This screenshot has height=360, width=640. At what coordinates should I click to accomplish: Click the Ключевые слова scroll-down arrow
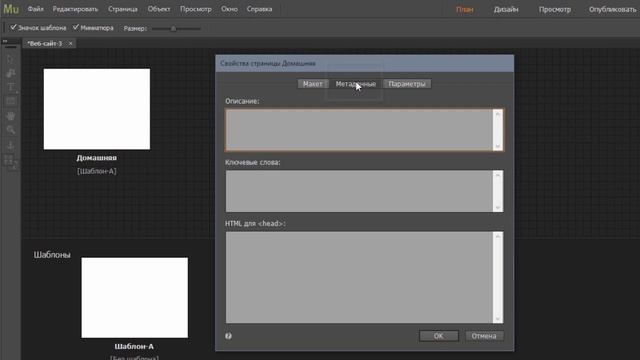coord(498,208)
